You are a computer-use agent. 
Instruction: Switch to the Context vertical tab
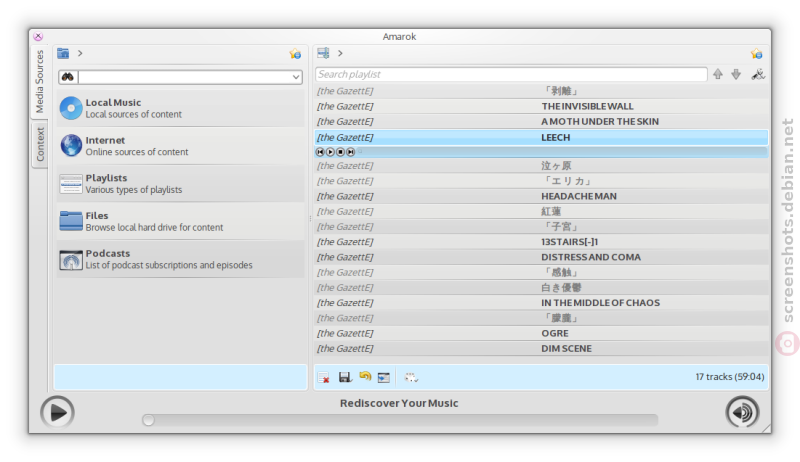(40, 144)
